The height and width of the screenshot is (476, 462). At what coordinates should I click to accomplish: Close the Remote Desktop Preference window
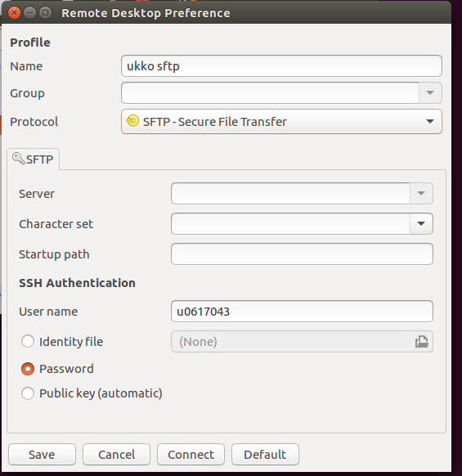click(14, 13)
